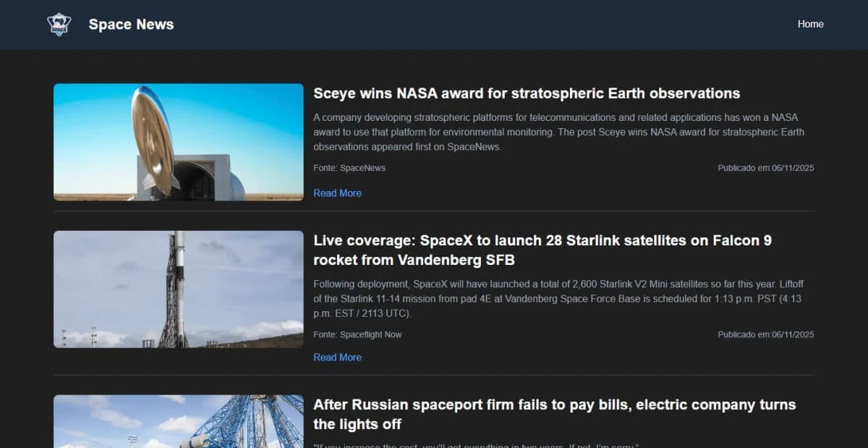Click the astronaut badge site logo
This screenshot has height=448, width=868.
point(58,24)
